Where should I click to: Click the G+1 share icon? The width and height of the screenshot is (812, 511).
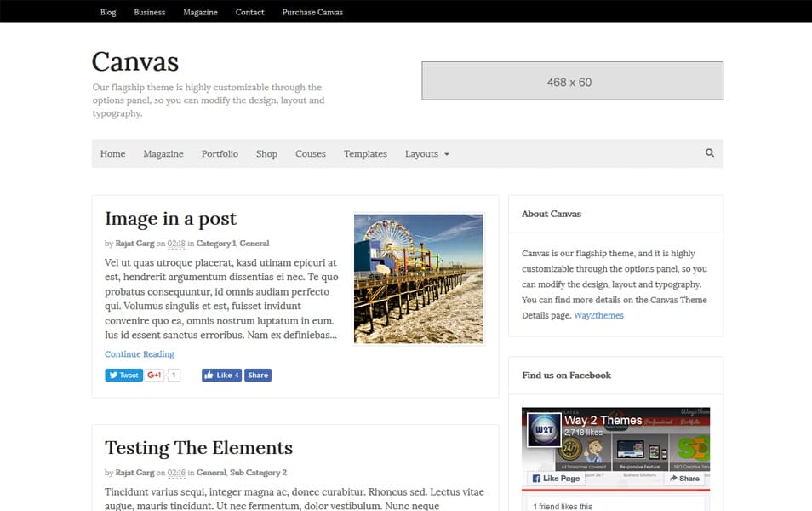click(x=153, y=375)
